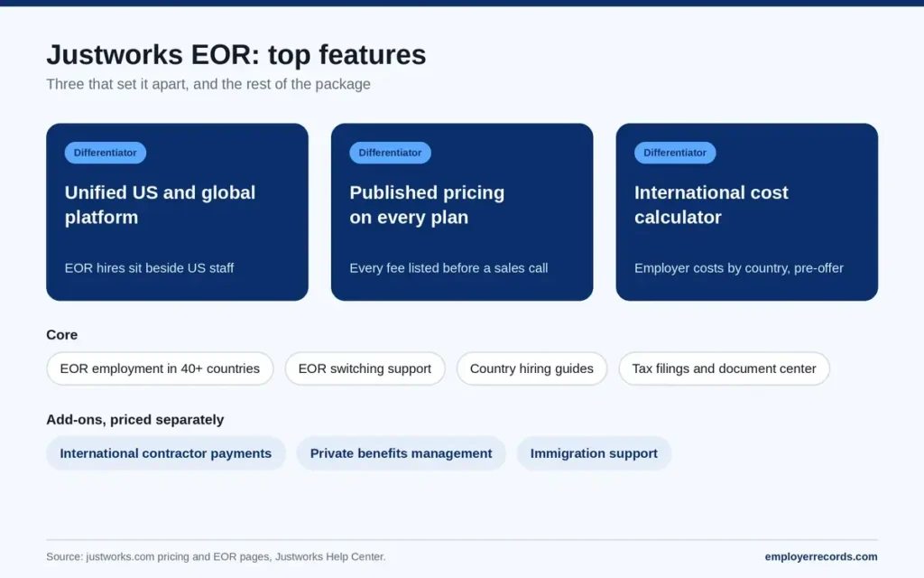
Task: Visit the employerrecords.com link
Action: pyautogui.click(x=821, y=556)
